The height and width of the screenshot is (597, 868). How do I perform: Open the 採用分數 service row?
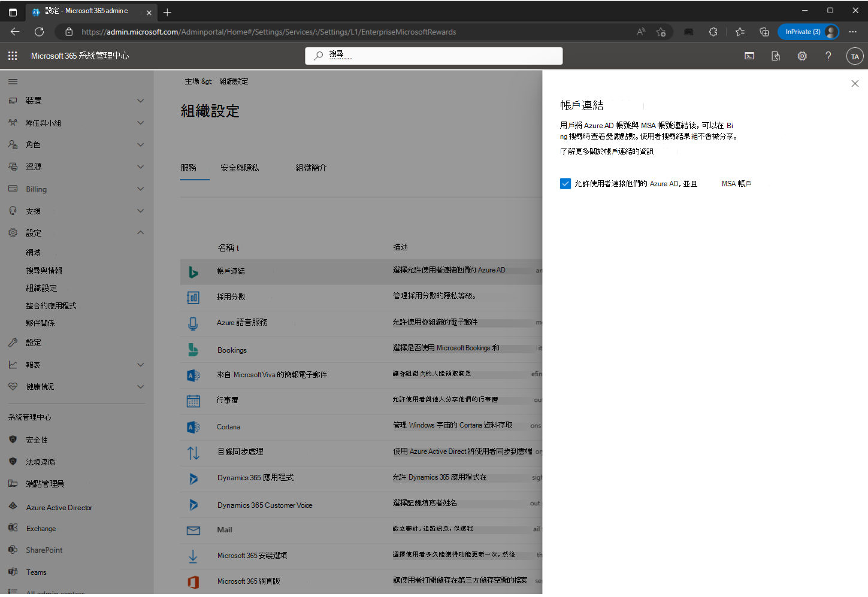click(x=361, y=297)
